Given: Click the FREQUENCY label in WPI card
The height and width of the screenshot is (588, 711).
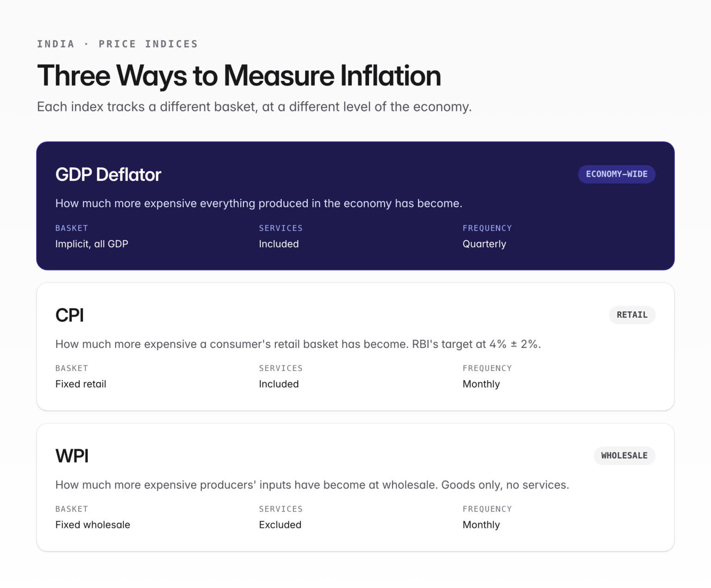Looking at the screenshot, I should tap(487, 509).
